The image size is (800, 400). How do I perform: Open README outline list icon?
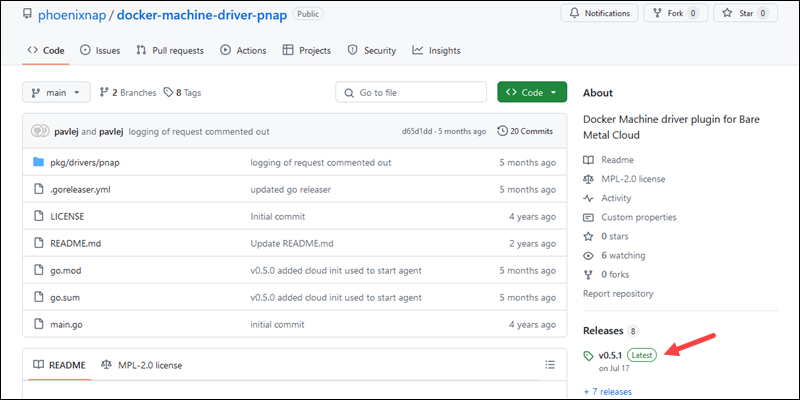click(549, 364)
